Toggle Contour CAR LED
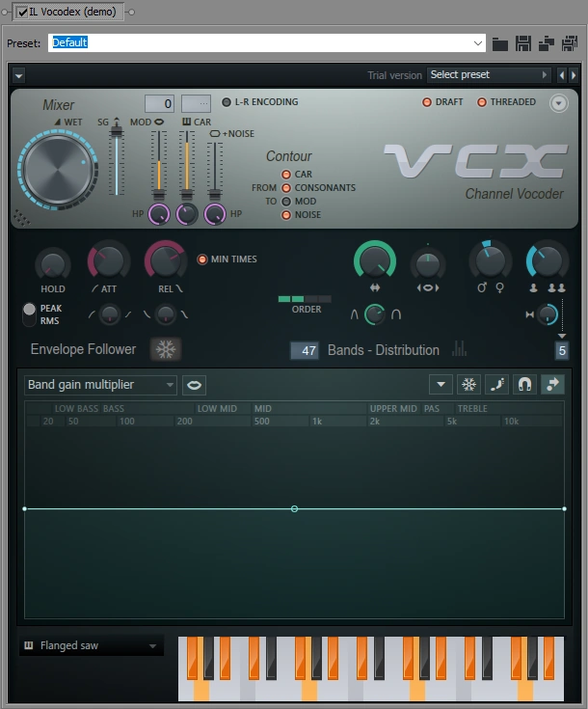Viewport: 588px width, 709px height. pyautogui.click(x=286, y=175)
